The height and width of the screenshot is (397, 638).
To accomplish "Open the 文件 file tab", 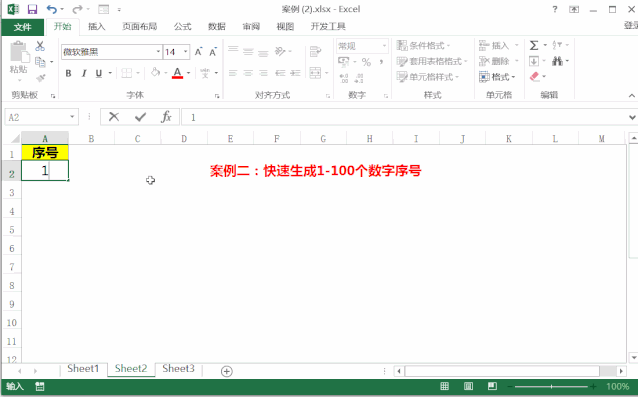I will (22, 27).
